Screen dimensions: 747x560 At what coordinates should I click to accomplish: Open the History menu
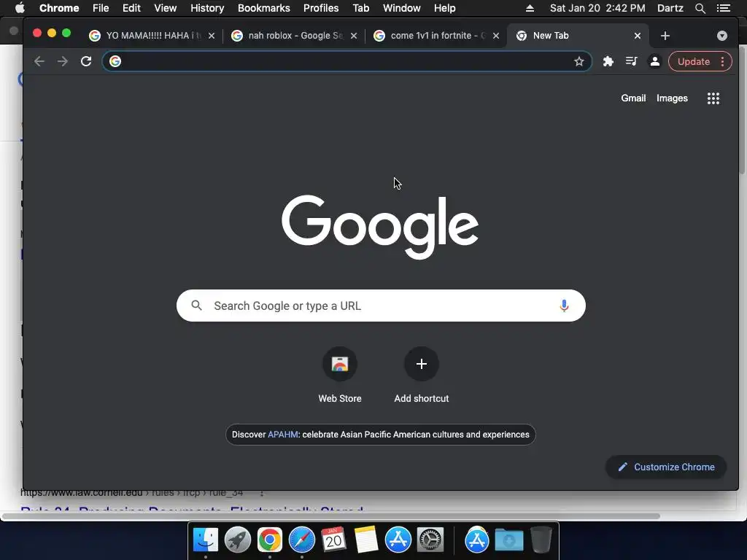click(x=207, y=8)
